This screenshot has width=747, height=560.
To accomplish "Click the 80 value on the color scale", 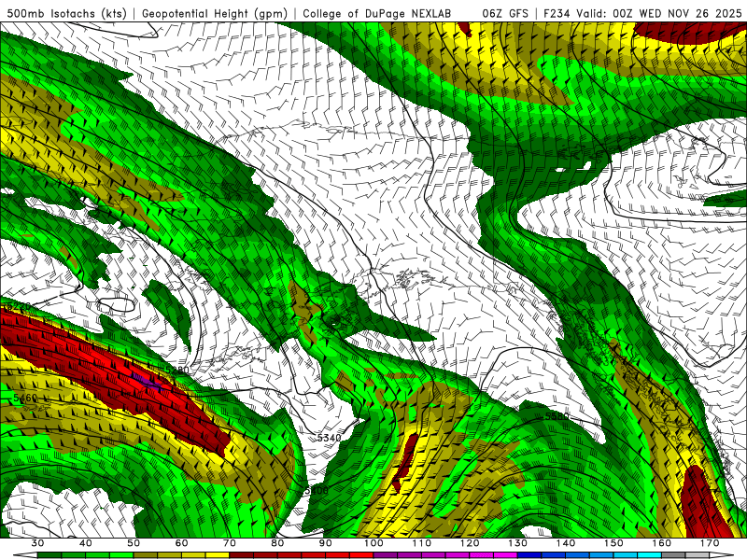I will coord(277,543).
